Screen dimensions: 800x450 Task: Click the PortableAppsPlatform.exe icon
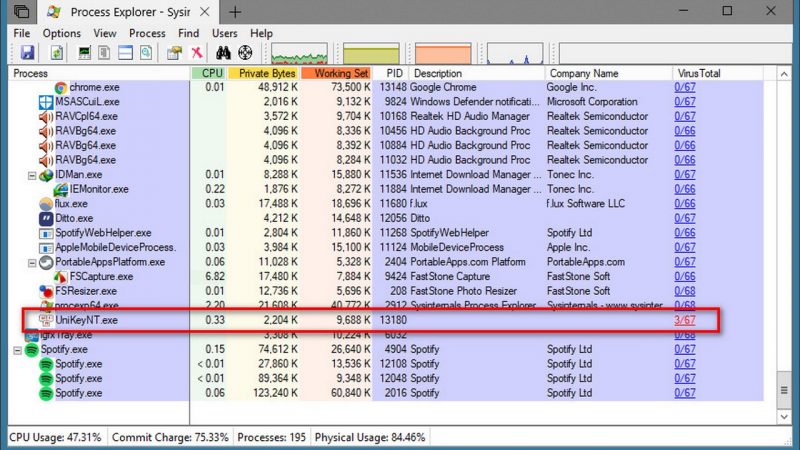(46, 262)
